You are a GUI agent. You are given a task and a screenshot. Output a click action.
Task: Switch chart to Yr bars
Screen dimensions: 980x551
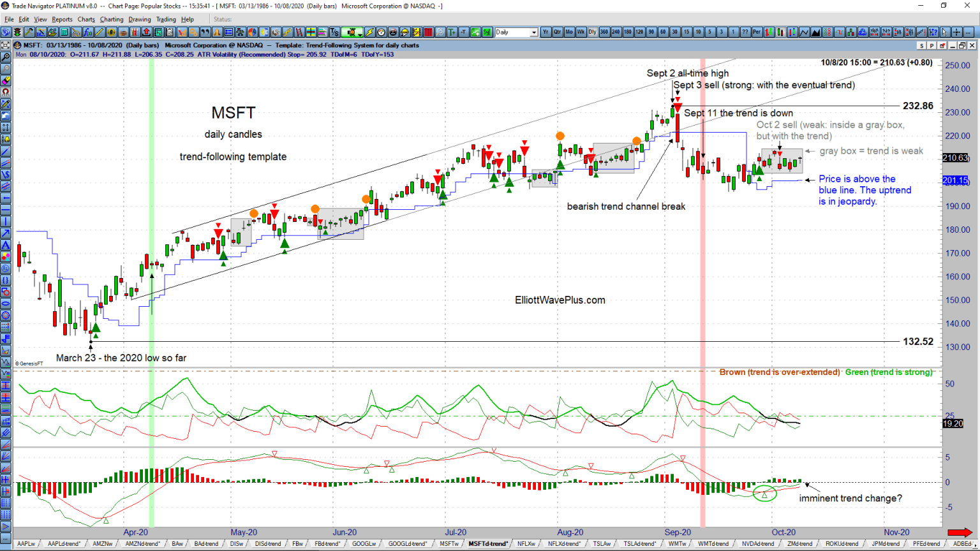(x=546, y=32)
